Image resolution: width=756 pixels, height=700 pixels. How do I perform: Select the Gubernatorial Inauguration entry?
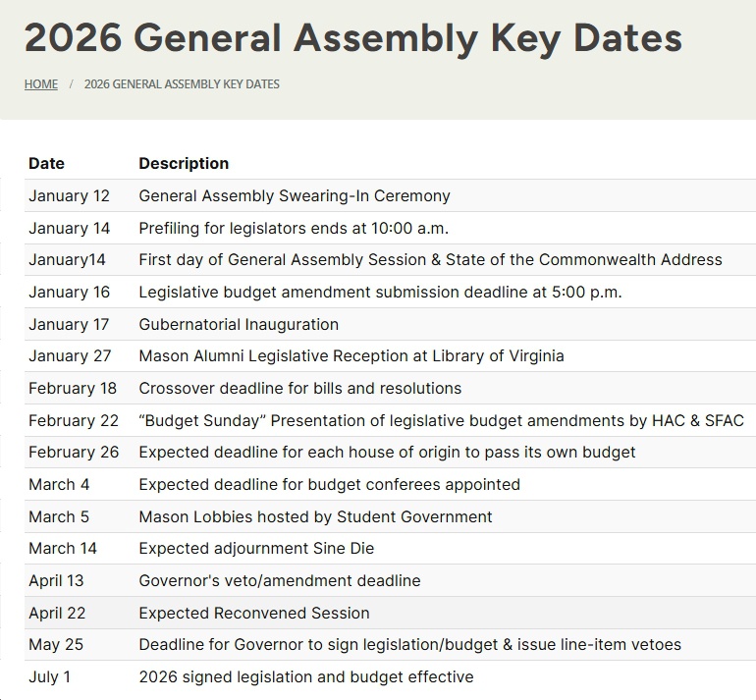pyautogui.click(x=239, y=324)
